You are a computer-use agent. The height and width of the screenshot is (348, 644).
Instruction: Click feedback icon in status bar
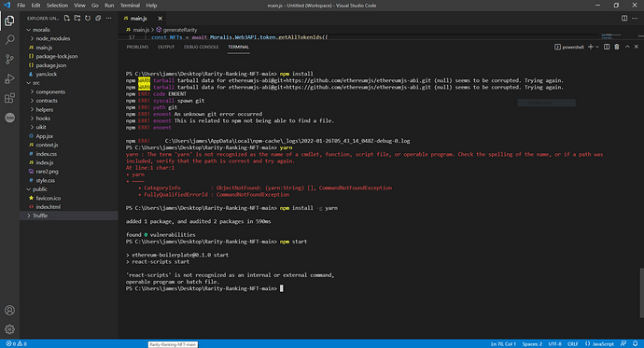pyautogui.click(x=623, y=344)
